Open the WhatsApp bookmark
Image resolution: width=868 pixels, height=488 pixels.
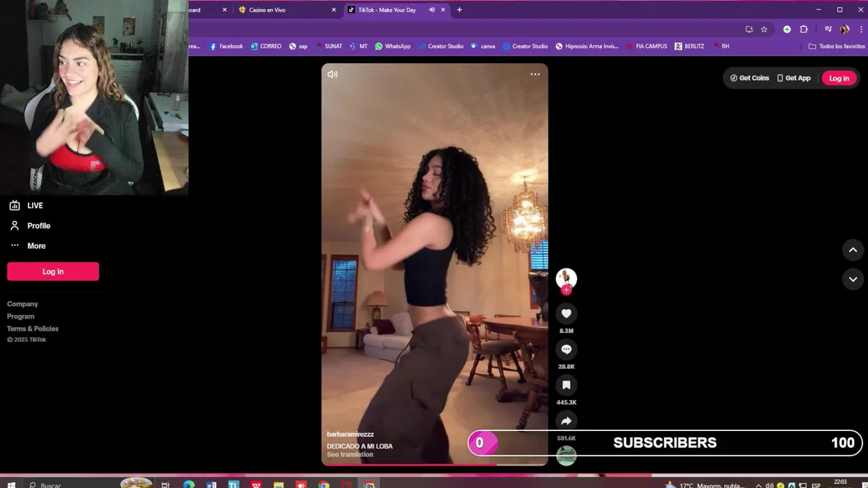click(x=393, y=46)
